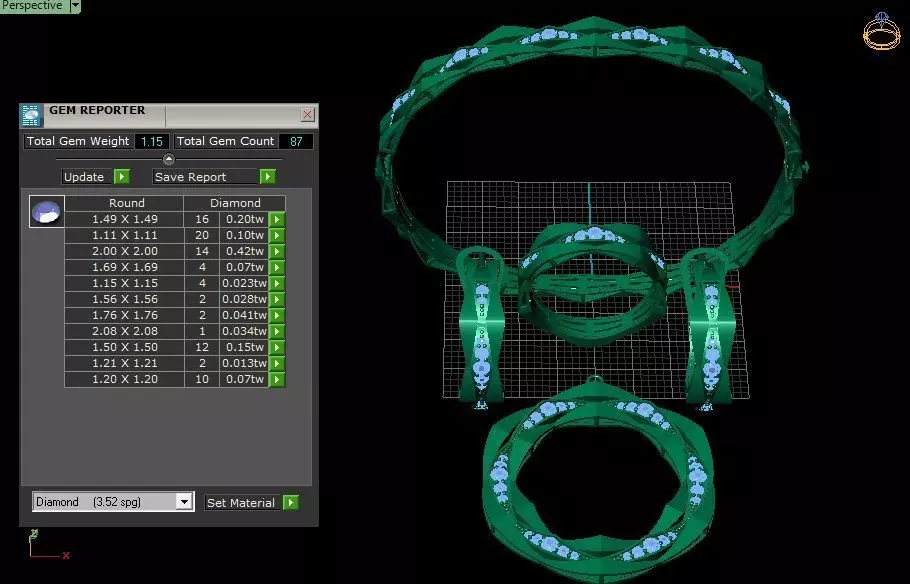Viewport: 910px width, 584px height.
Task: Click the green arrow next to Set Material
Action: click(291, 502)
